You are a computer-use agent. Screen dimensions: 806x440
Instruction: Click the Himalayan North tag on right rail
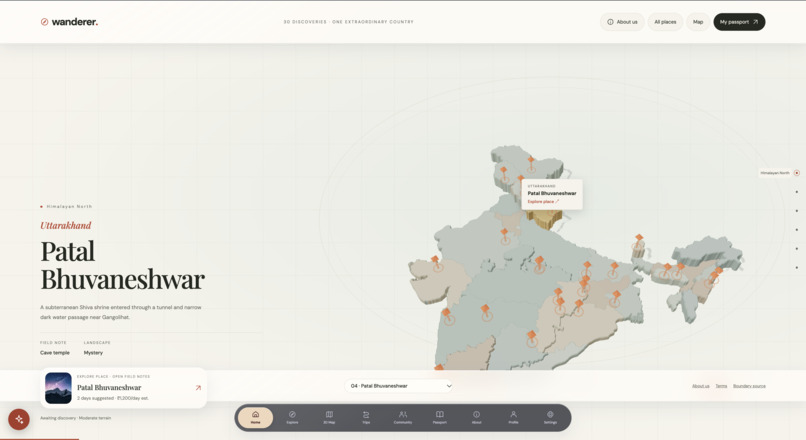click(x=775, y=173)
